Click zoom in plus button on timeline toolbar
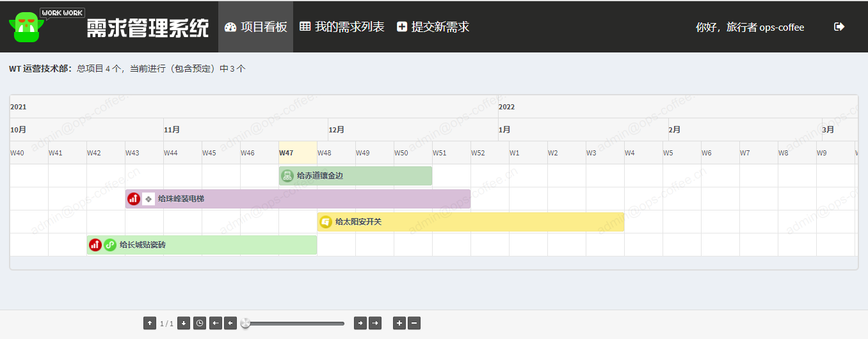 [399, 324]
